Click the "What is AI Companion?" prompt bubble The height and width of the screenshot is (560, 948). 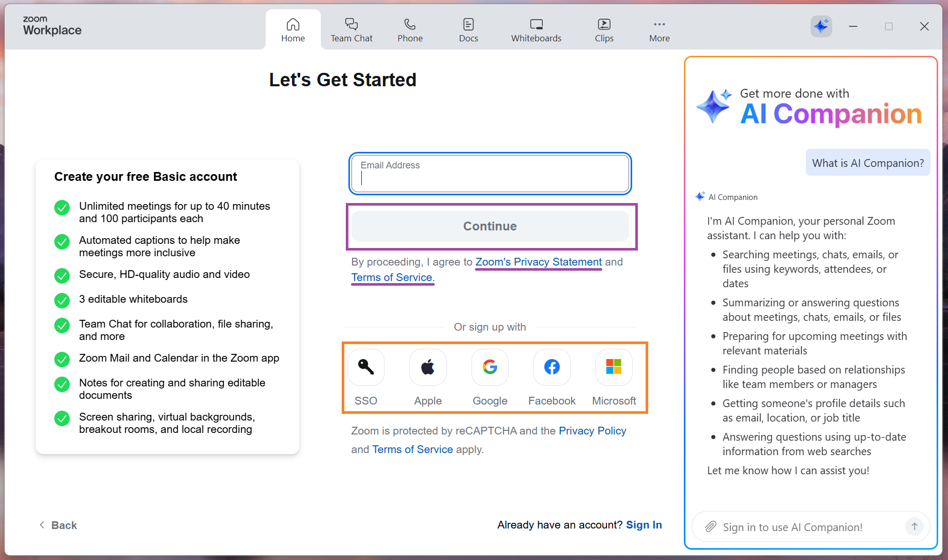[868, 163]
